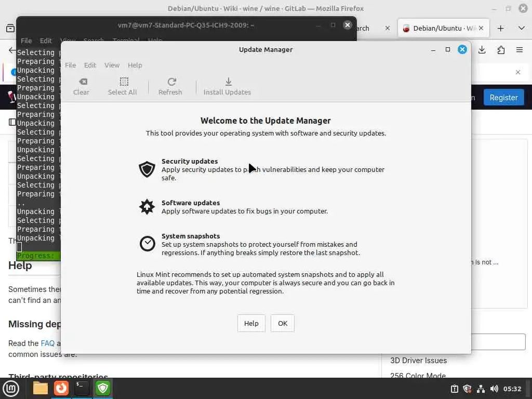Open the network icon in the system tray
Viewport: 532px width, 399px height.
(481, 389)
